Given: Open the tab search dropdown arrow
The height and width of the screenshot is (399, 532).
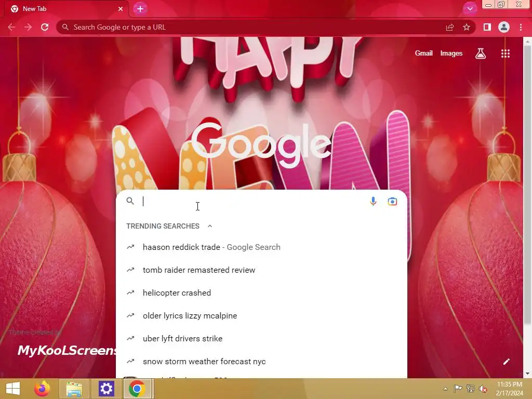Looking at the screenshot, I should (x=470, y=9).
